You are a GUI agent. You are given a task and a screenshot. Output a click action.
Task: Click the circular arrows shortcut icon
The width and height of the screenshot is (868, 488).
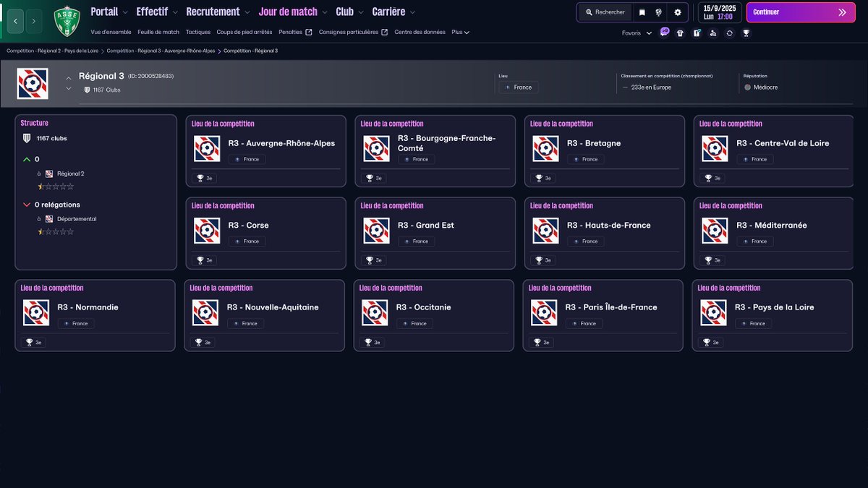(730, 33)
